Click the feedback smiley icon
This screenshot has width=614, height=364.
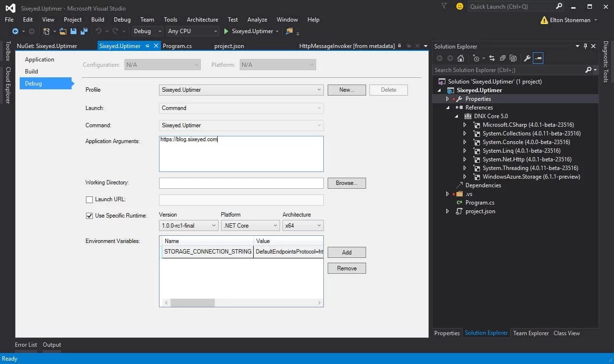460,6
